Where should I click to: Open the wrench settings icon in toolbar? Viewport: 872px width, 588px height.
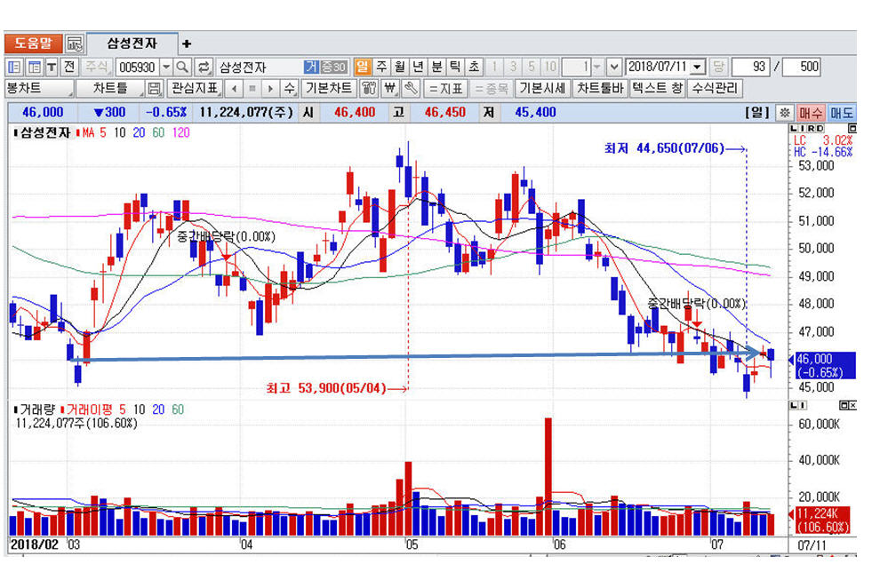point(410,89)
